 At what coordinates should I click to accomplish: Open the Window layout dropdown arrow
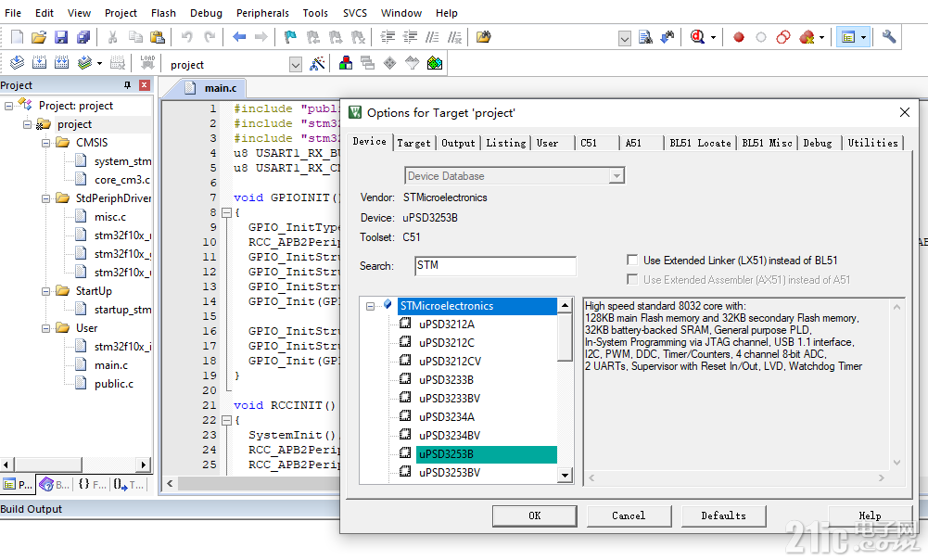pyautogui.click(x=863, y=38)
